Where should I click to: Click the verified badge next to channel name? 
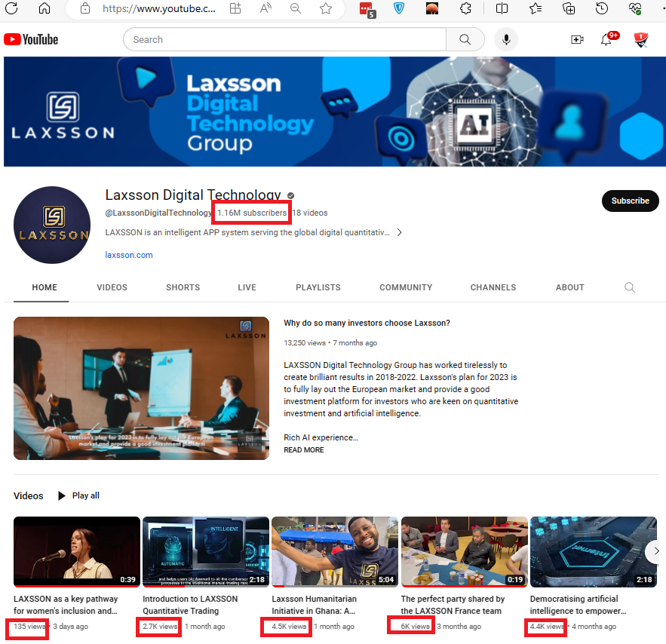tap(290, 195)
